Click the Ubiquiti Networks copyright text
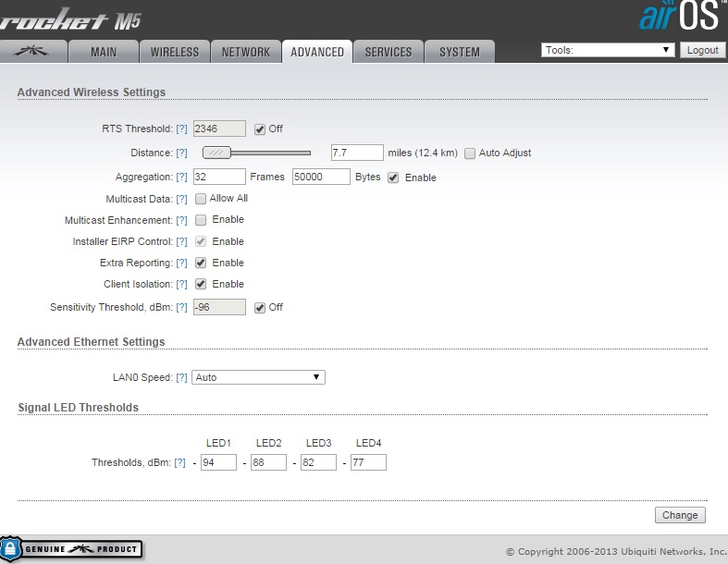The image size is (728, 564). 617,551
